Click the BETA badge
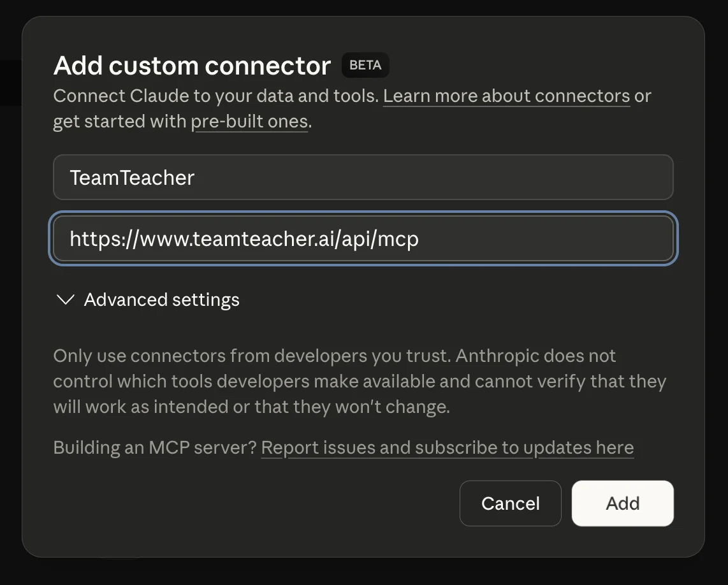The width and height of the screenshot is (728, 585). 365,65
